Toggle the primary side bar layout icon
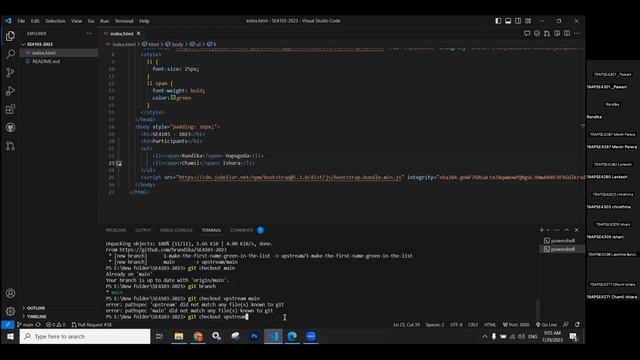Image resolution: width=640 pixels, height=360 pixels. tap(498, 21)
